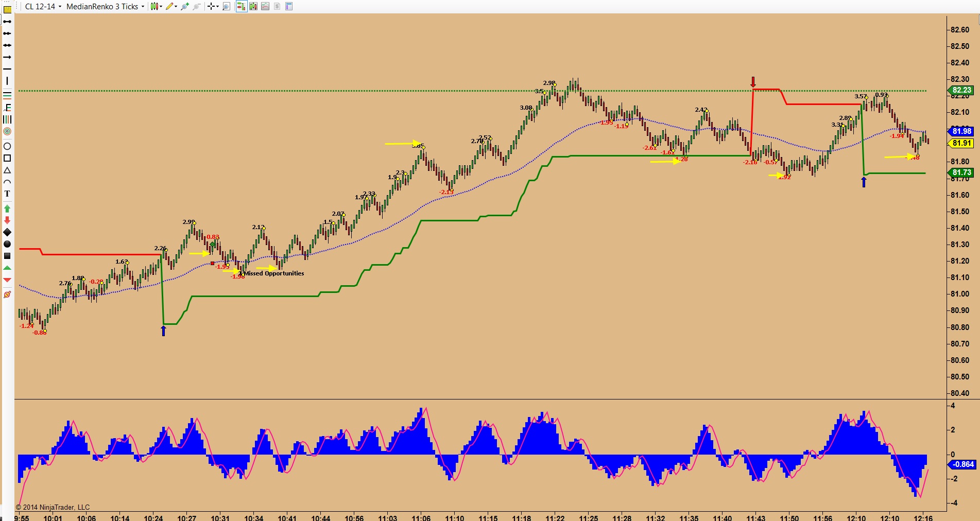Select the Dot marker tool
Image resolution: width=980 pixels, height=521 pixels.
pos(7,244)
